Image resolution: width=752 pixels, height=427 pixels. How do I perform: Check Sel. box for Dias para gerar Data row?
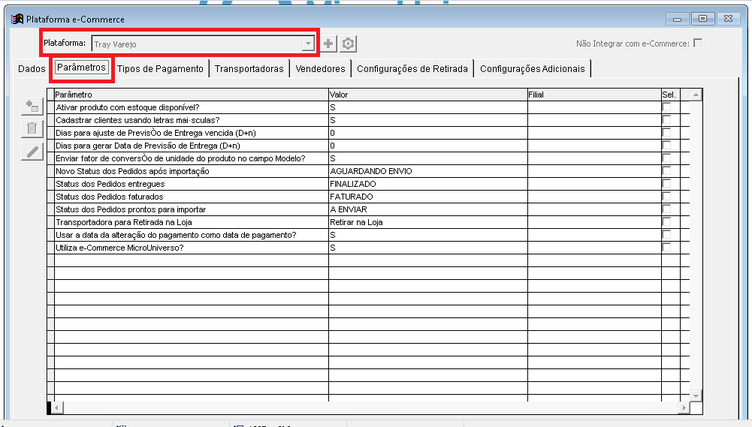coord(667,145)
